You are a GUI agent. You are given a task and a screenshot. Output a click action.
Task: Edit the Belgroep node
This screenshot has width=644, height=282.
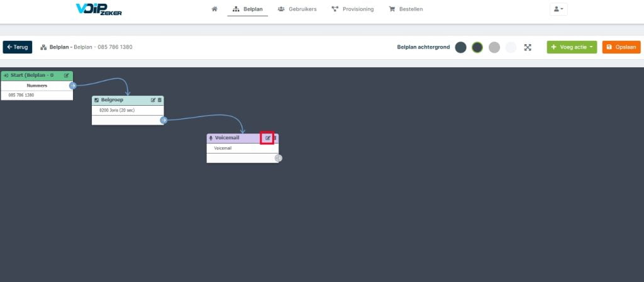[153, 100]
